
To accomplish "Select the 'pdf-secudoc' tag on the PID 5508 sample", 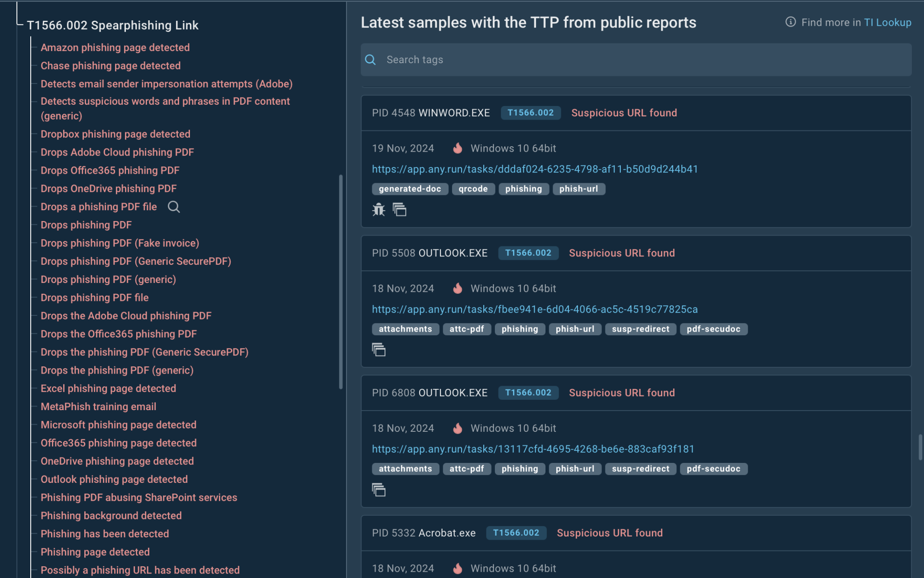I will tap(714, 329).
